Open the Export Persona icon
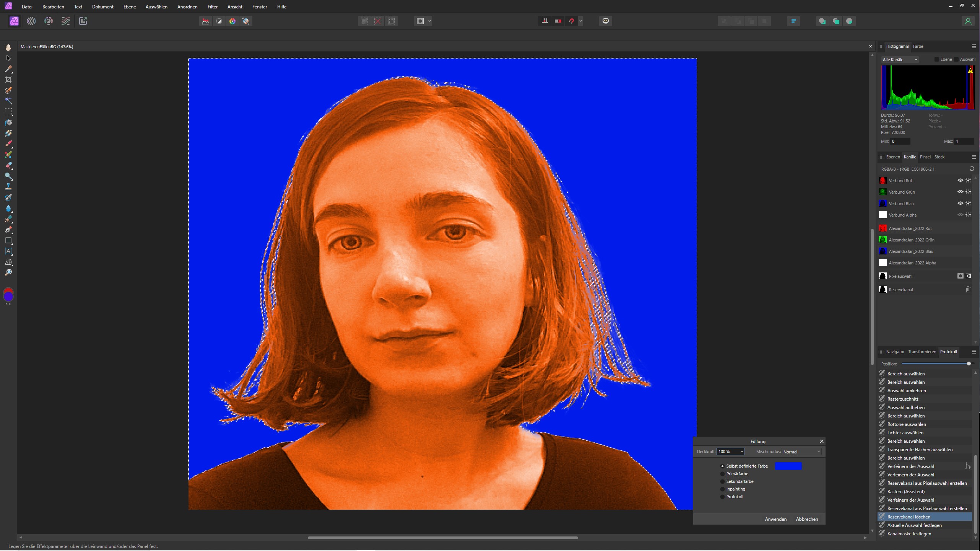The height and width of the screenshot is (551, 980). click(83, 21)
